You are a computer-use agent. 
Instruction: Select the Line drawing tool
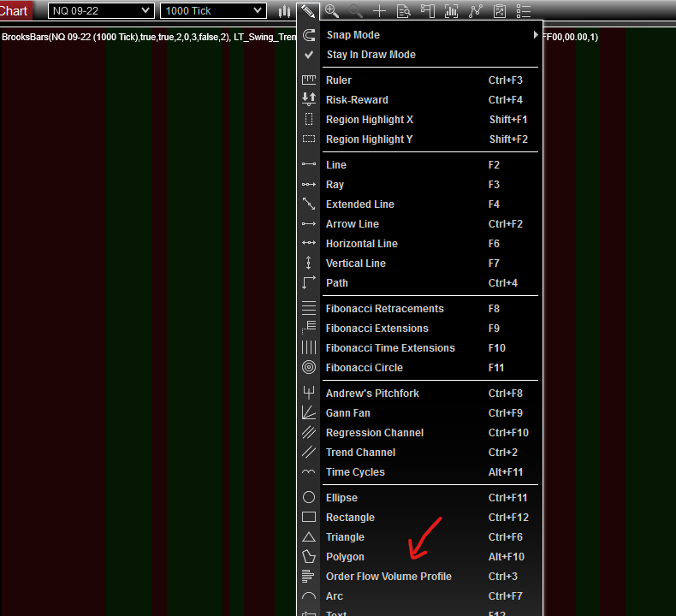coord(419,165)
